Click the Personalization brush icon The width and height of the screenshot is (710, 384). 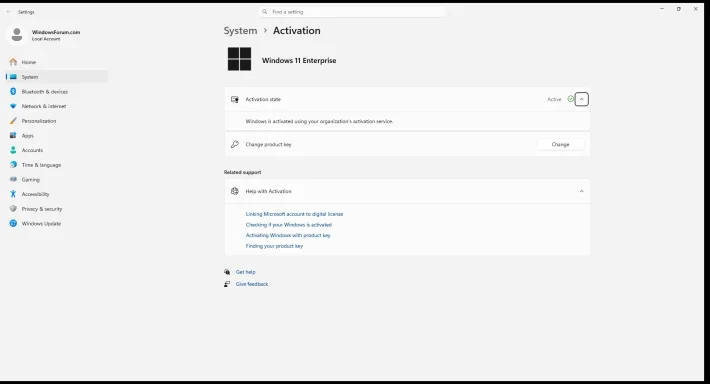tap(13, 121)
